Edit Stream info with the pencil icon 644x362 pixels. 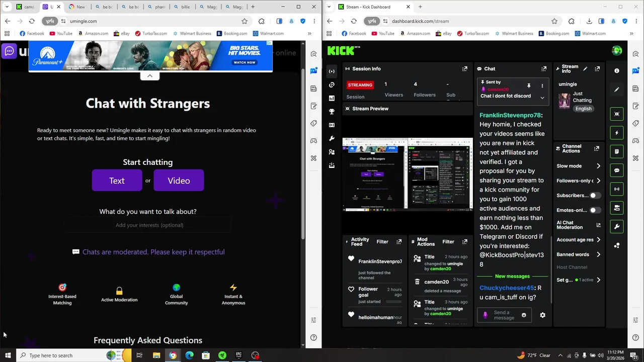[x=585, y=68]
